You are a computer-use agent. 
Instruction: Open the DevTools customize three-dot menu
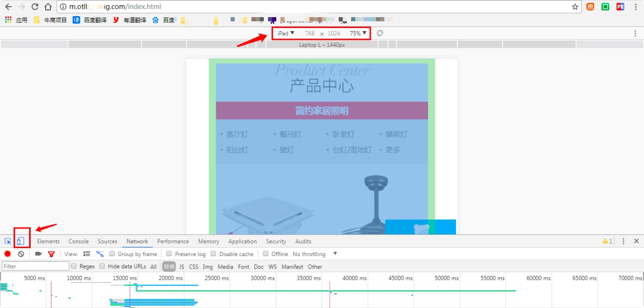[x=624, y=242]
